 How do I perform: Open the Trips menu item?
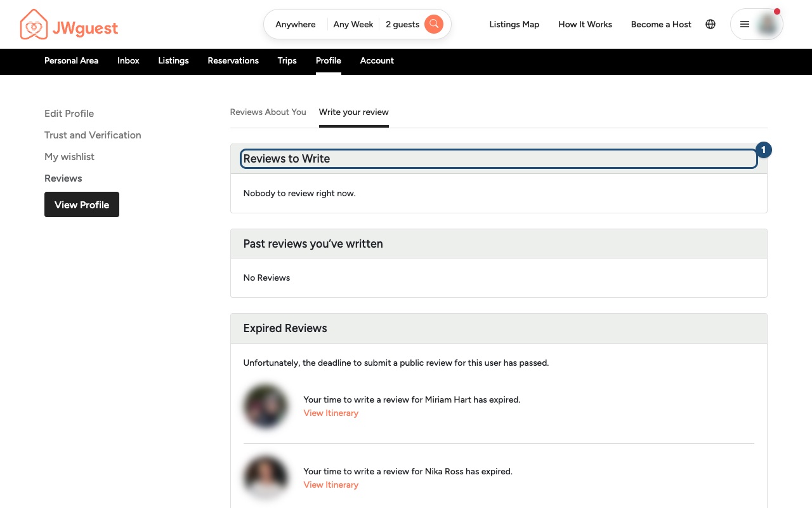287,61
